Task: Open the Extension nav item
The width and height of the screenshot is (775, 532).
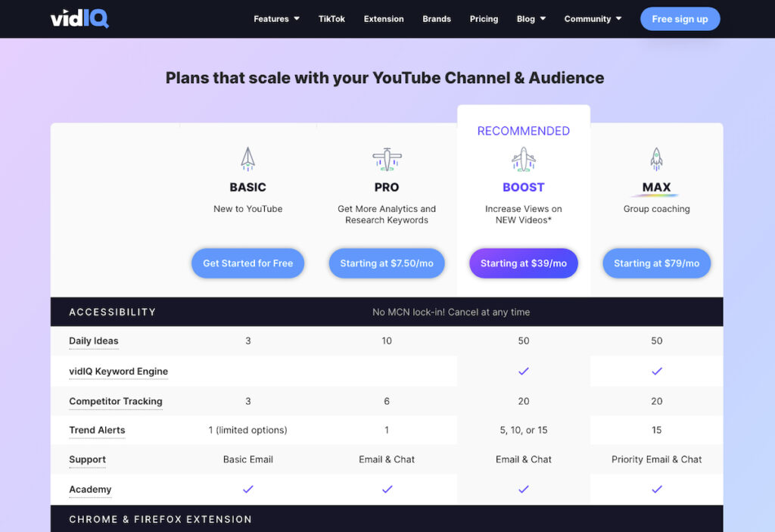Action: point(384,19)
